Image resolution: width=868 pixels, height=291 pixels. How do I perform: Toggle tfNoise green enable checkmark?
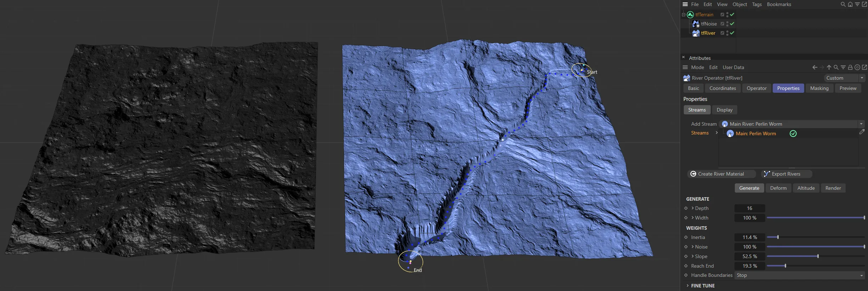click(x=732, y=24)
